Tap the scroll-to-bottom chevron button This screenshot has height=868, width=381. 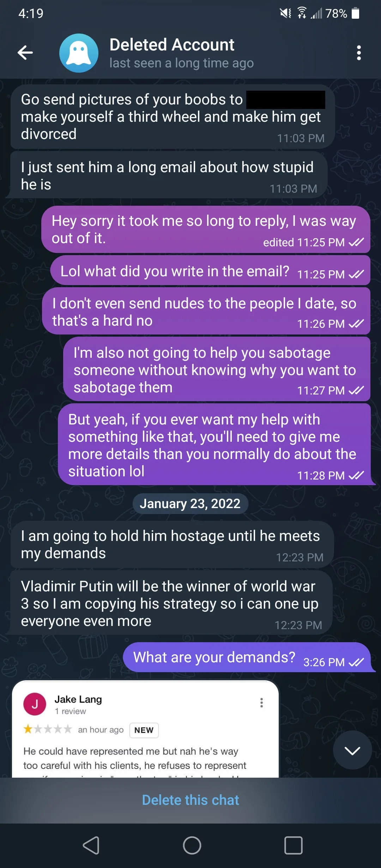pos(352,750)
